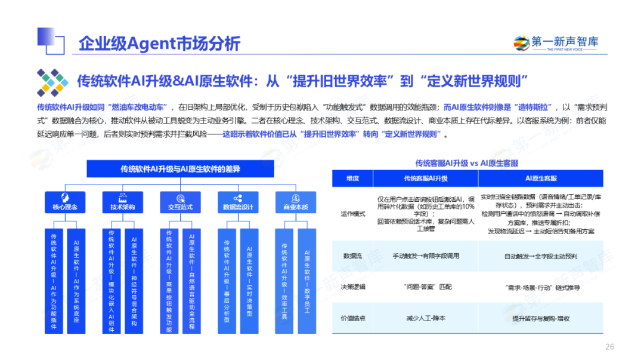This screenshot has height=363, width=644.
Task: Click the 传统软件AI升级与AI原生软件的差异 header box
Action: coord(180,169)
